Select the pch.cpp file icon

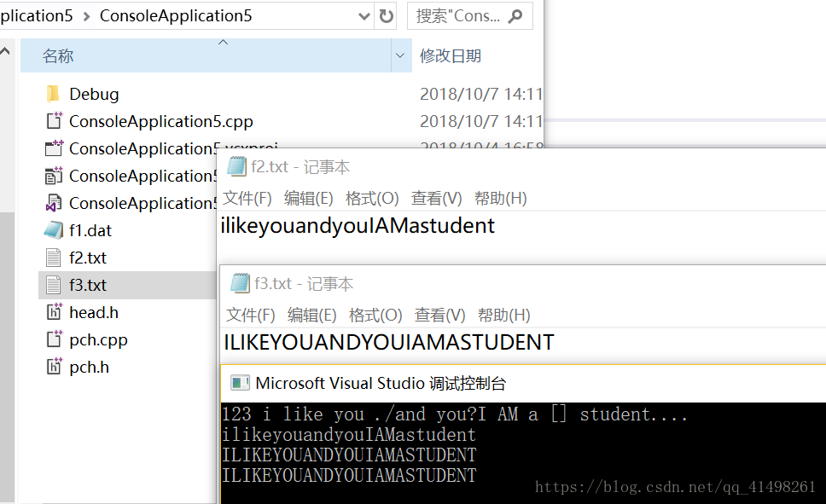[54, 339]
